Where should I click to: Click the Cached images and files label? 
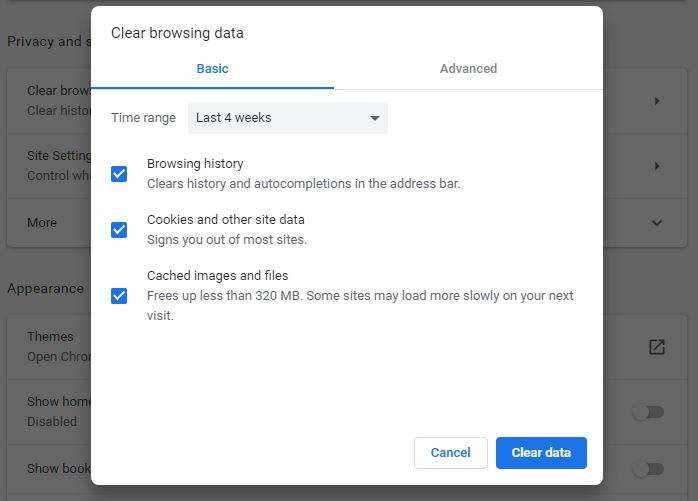217,276
